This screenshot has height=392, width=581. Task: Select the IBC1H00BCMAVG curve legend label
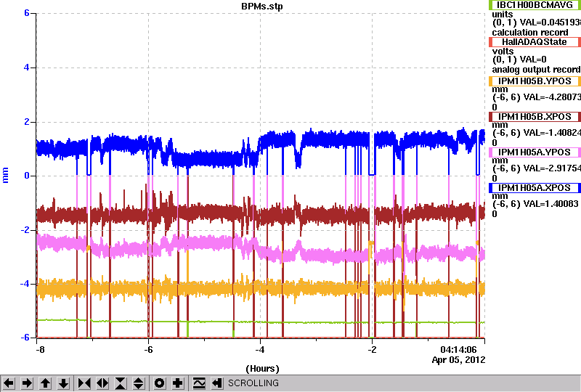pos(535,5)
